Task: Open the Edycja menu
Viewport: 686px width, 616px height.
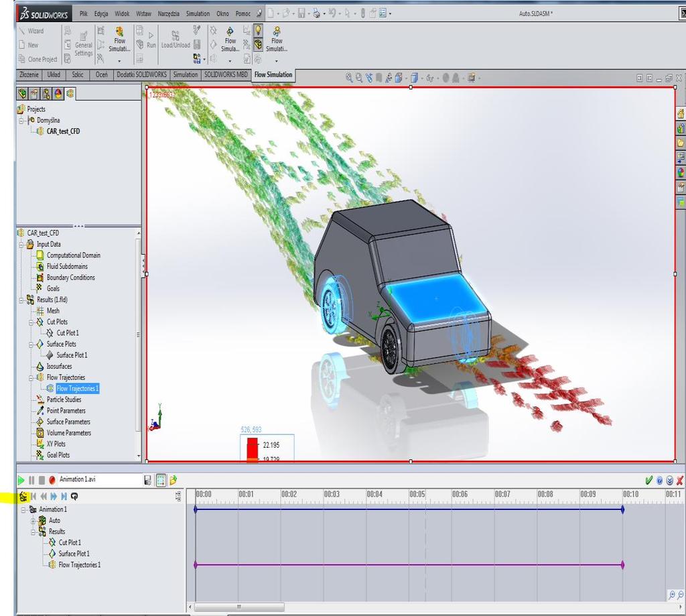Action: [101, 13]
